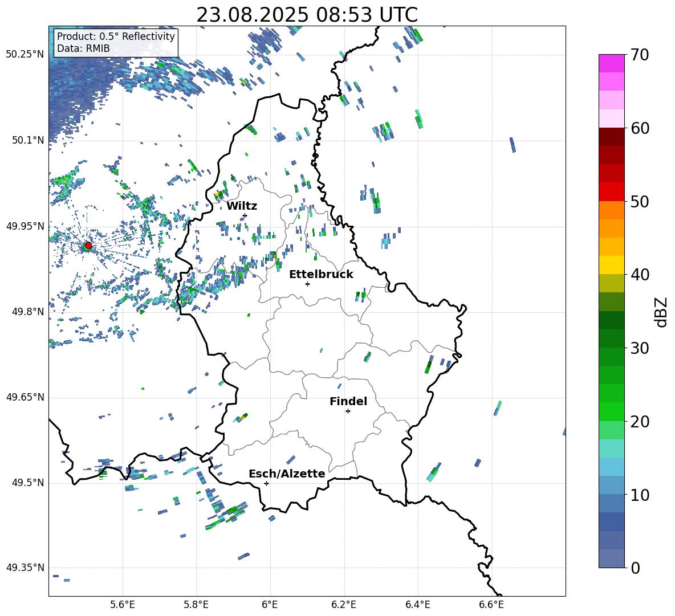Click the 70 dBZ colorbar tick label

click(x=640, y=55)
